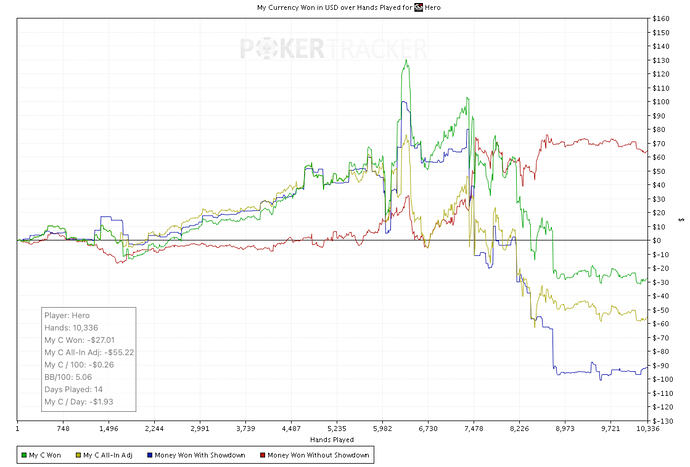This screenshot has width=690, height=467.
Task: Click the blue Money Won With Showdown swatch
Action: (x=150, y=455)
